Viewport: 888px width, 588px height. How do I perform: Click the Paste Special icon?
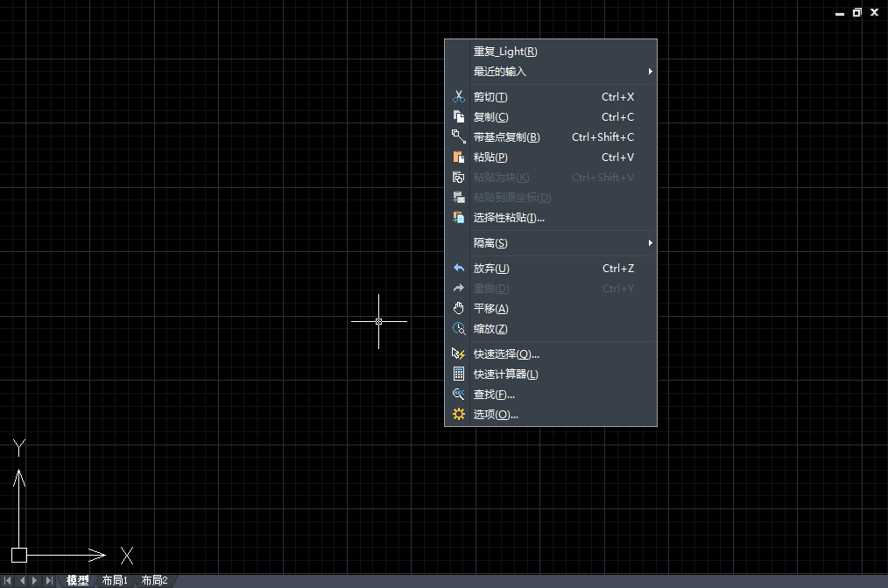pos(458,218)
